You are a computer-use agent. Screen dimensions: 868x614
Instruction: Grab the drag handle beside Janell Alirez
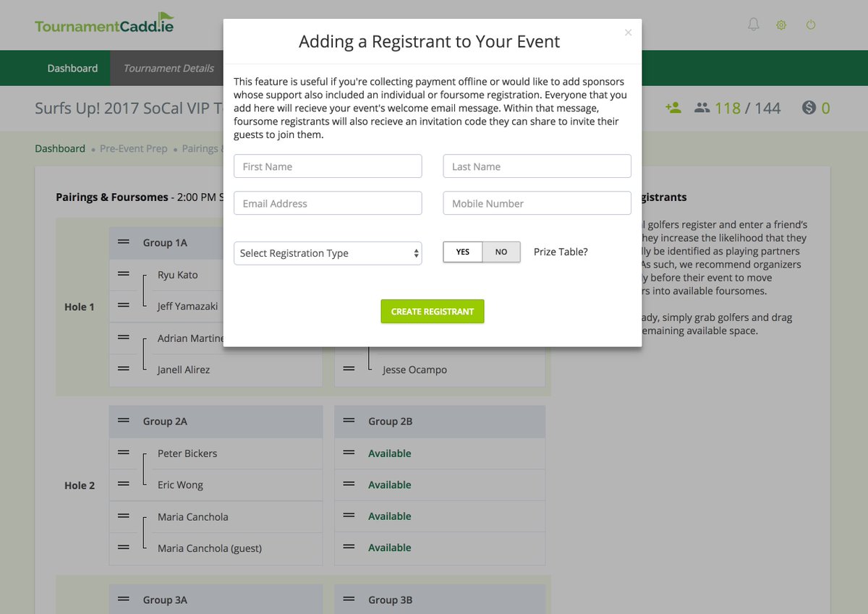[x=124, y=369]
